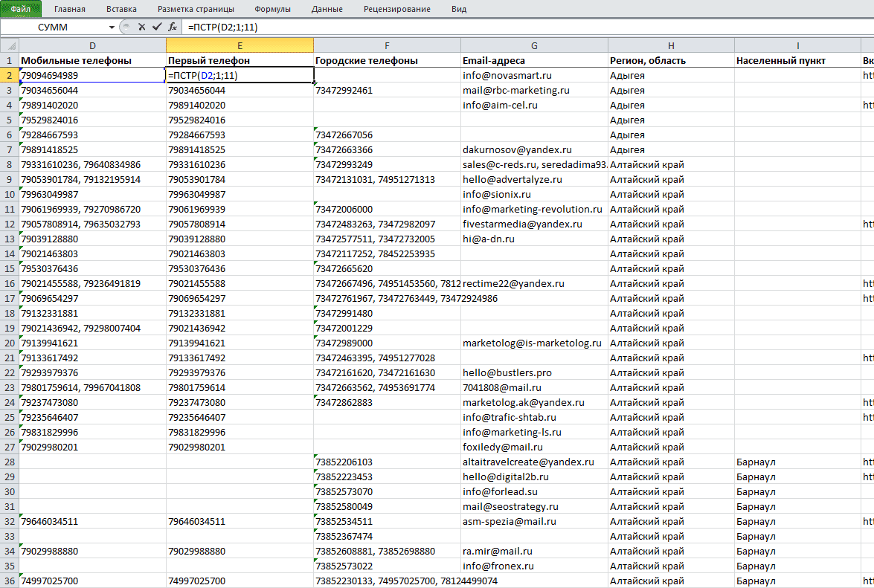Open the Insert Function fx dialog
The height and width of the screenshot is (588, 874).
(173, 27)
